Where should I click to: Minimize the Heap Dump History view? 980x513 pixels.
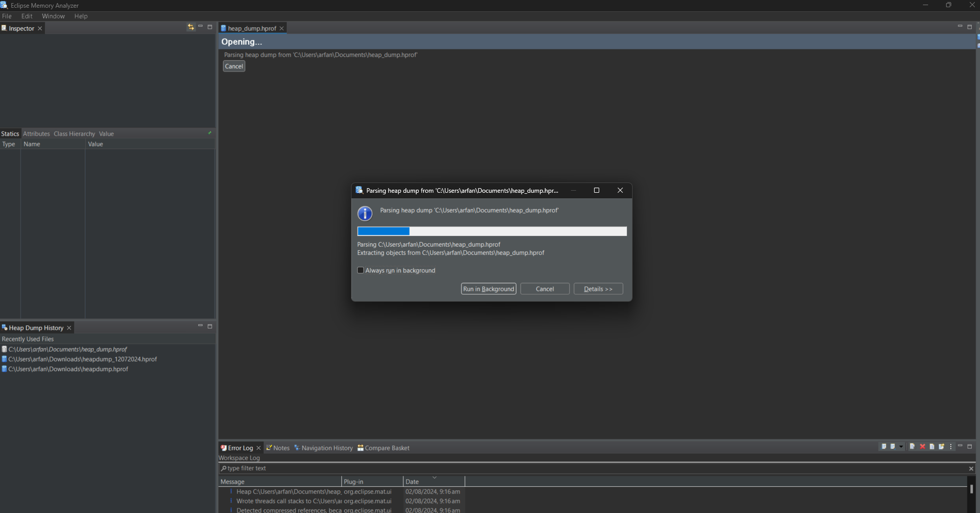pyautogui.click(x=200, y=326)
